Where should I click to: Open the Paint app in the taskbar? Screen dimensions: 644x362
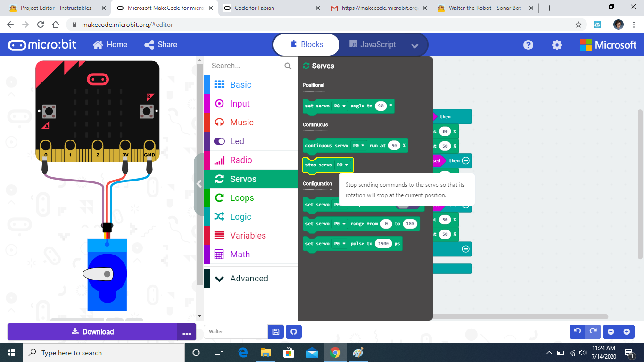[x=358, y=353]
